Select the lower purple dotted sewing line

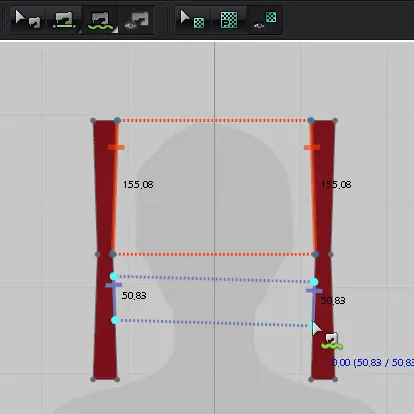(214, 323)
